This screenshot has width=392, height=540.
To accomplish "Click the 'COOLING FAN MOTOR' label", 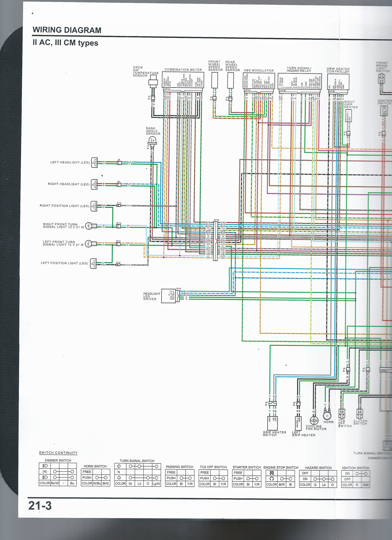I will click(x=316, y=428).
